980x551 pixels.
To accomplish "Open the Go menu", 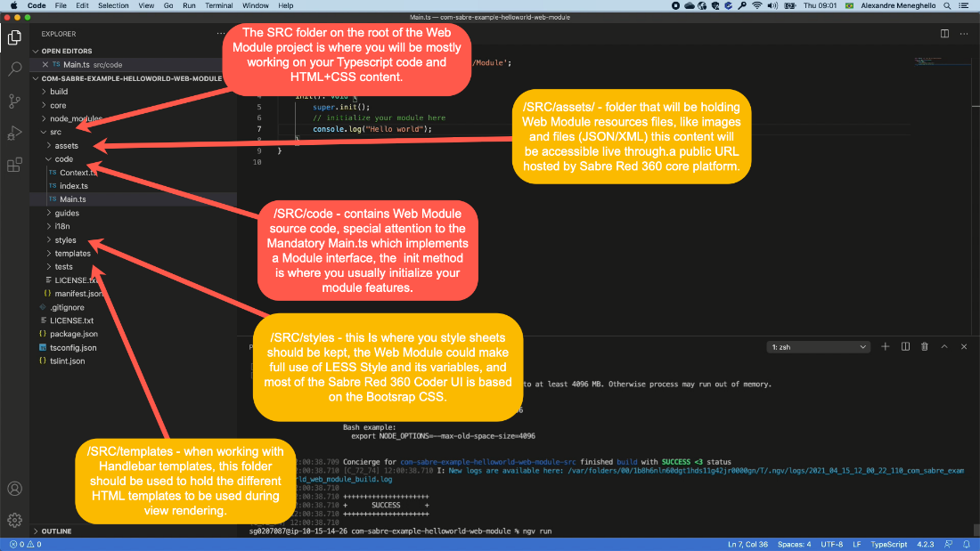I will (x=168, y=5).
